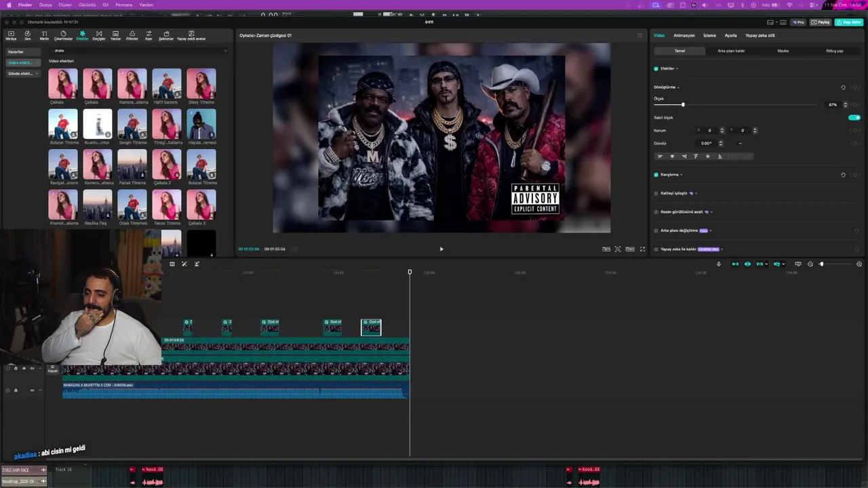This screenshot has height=488, width=868.
Task: Align clip to the left edge
Action: tap(660, 156)
